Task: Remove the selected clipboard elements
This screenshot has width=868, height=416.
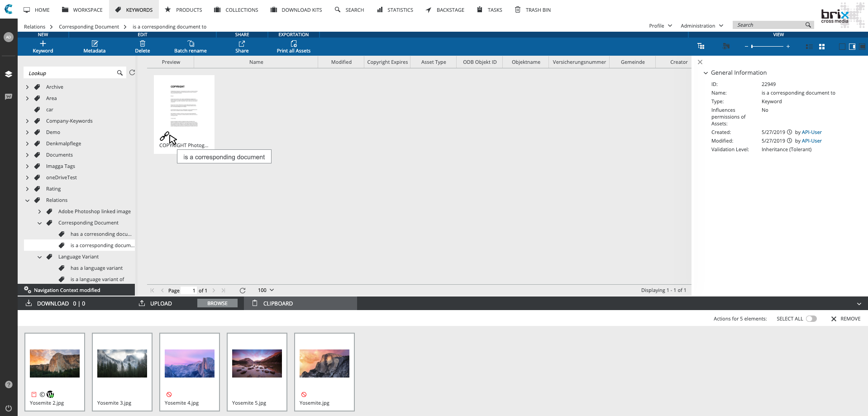Action: point(845,319)
